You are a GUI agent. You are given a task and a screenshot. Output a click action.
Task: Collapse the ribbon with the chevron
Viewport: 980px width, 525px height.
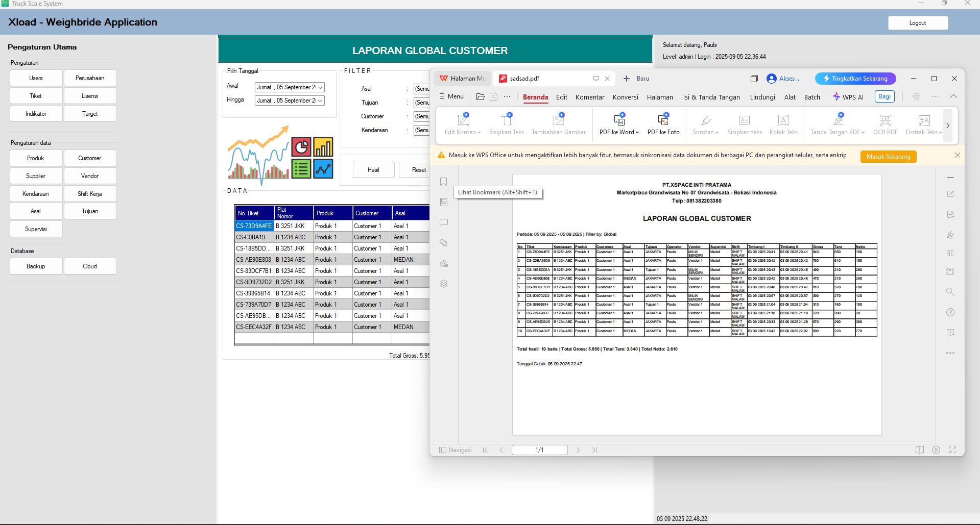click(953, 96)
